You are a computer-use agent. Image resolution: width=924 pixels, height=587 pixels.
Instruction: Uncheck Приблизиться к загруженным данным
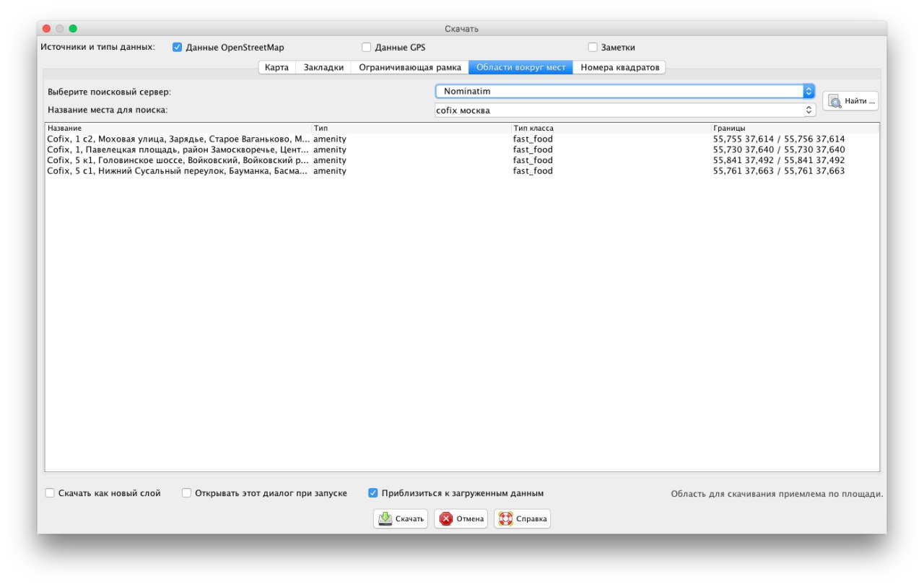372,493
